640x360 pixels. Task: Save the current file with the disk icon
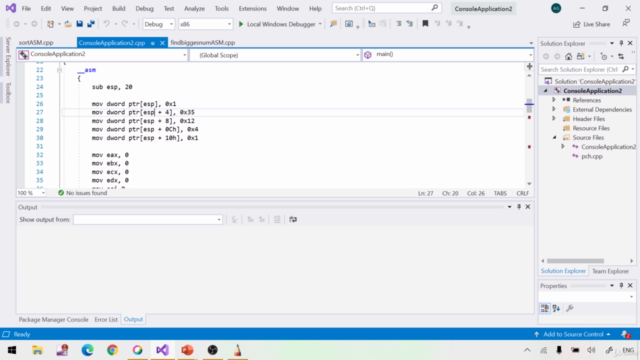pos(80,24)
